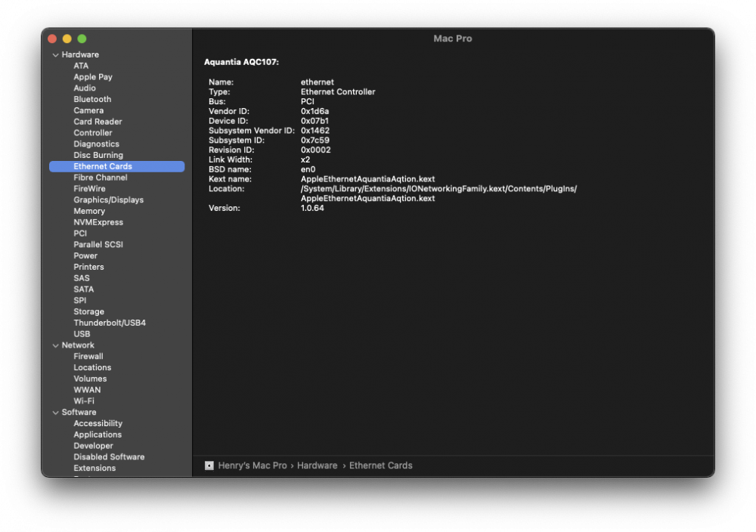Select Disabled Software in the sidebar

(109, 457)
